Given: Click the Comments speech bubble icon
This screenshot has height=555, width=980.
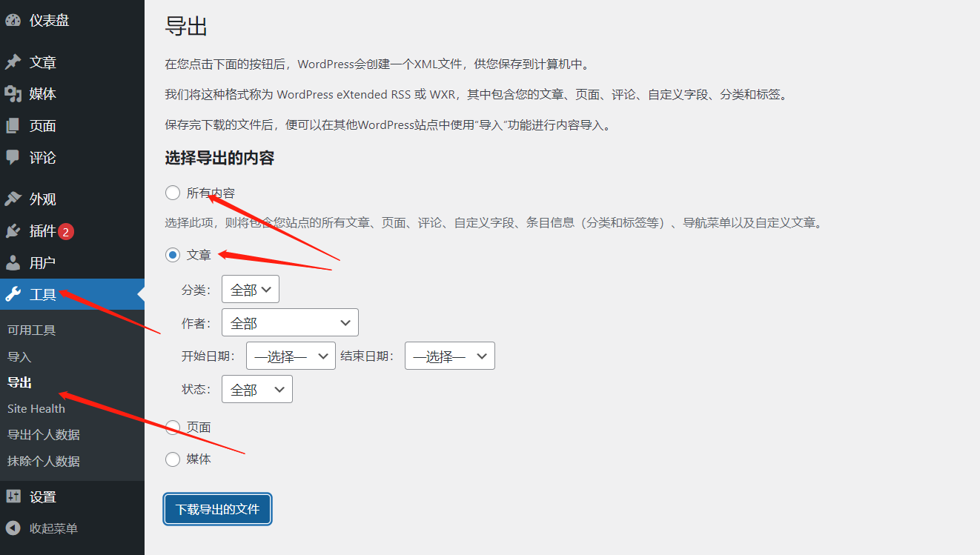Looking at the screenshot, I should coord(13,158).
